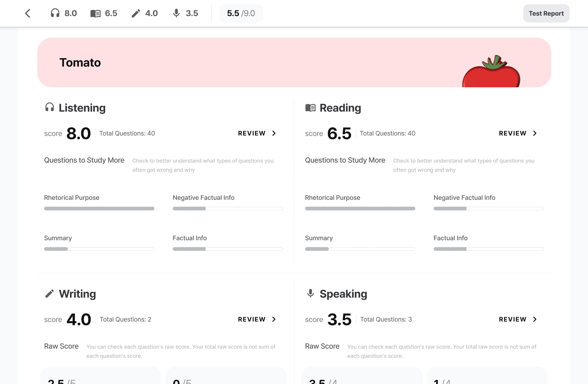Viewport: 588px width, 384px height.
Task: Click the Tomato banner title
Action: tap(80, 62)
